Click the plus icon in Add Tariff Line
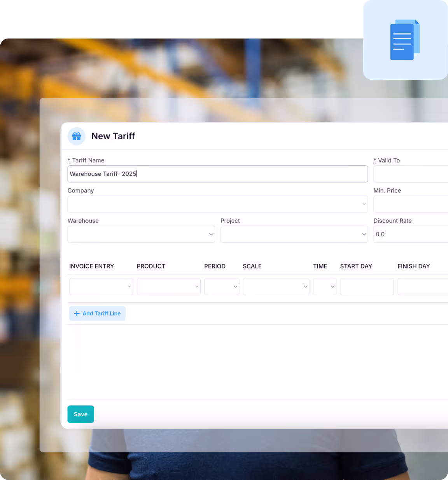Screen dimensions: 448x480 (77, 314)
